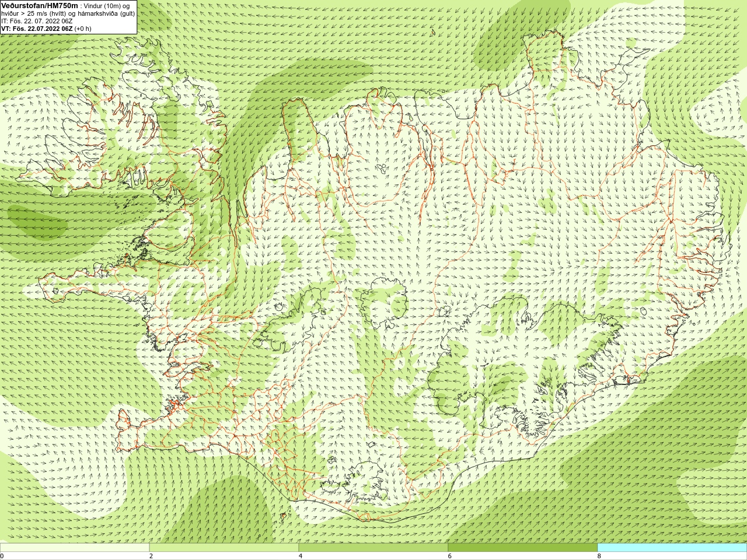Click the 'Vindur (10m) og' label
This screenshot has height=560, width=747.
pos(107,6)
